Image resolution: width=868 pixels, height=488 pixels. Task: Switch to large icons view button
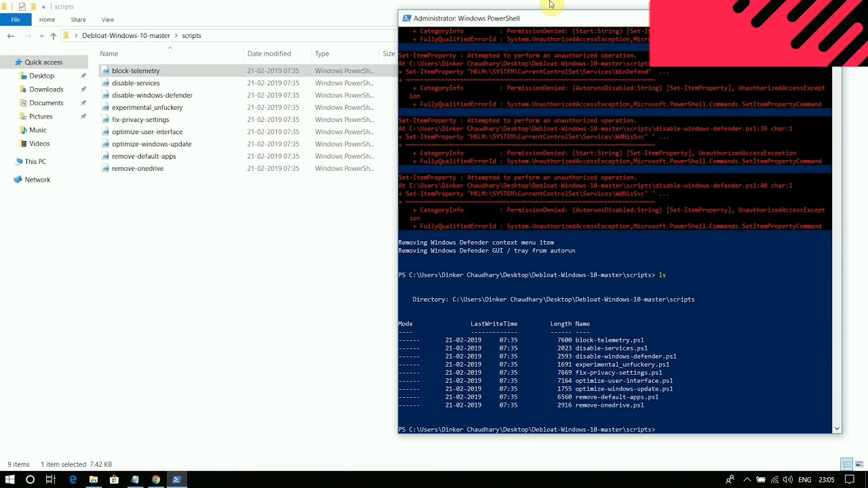click(860, 464)
